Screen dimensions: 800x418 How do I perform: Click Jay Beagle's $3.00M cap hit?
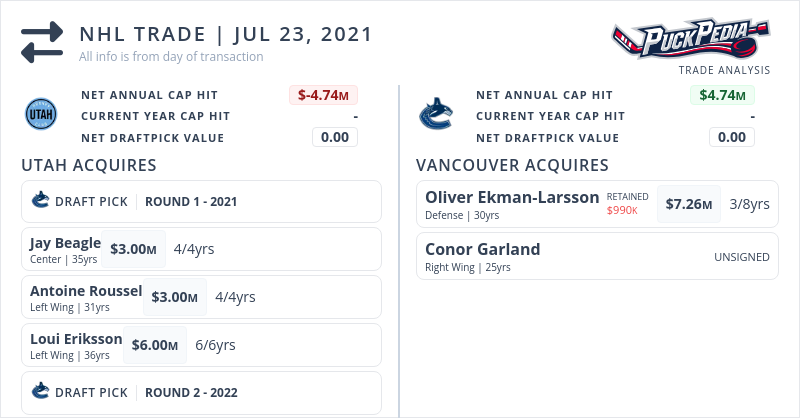point(133,249)
